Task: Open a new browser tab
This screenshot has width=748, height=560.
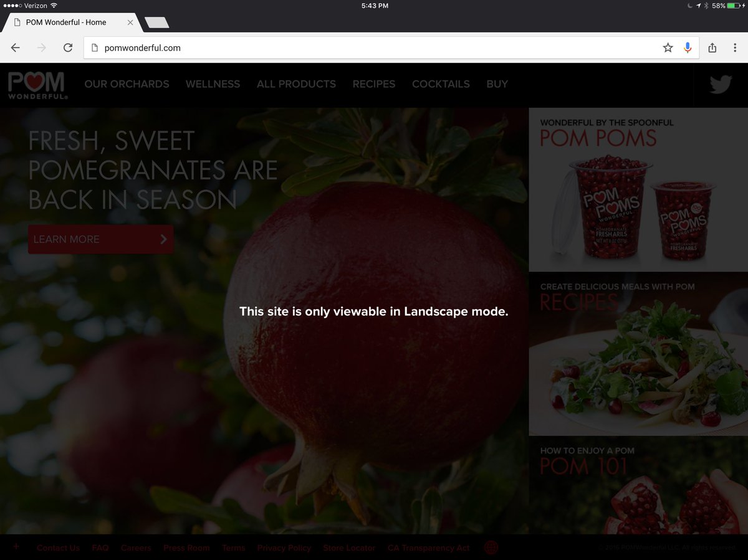Action: click(156, 22)
